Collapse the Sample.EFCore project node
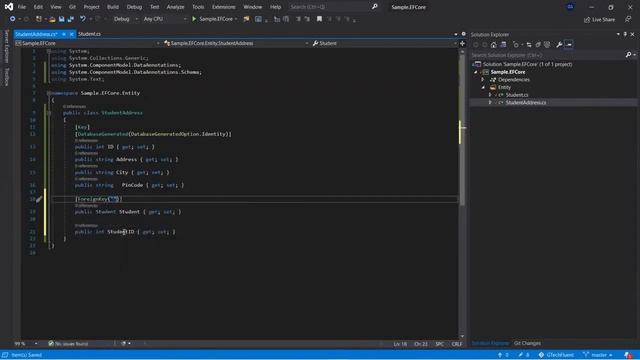This screenshot has height=360, width=640. [476, 72]
